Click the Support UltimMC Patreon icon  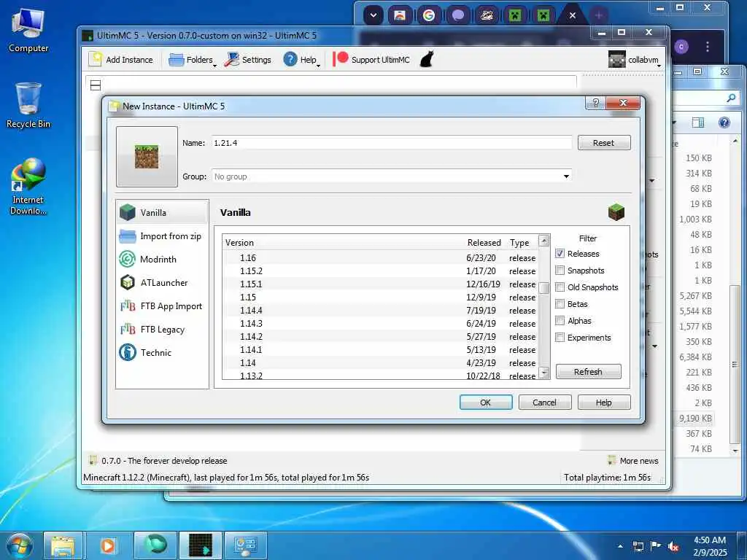(341, 59)
